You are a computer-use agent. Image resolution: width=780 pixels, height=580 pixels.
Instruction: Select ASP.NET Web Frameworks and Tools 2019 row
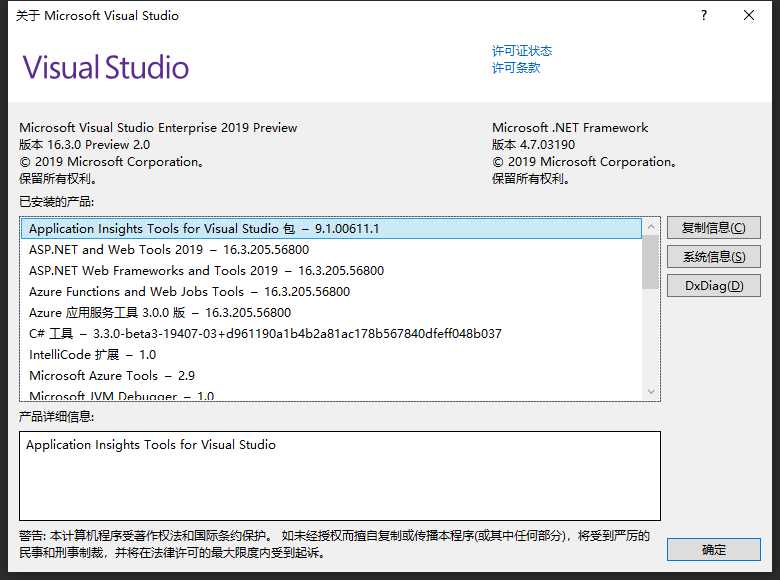[x=331, y=271]
